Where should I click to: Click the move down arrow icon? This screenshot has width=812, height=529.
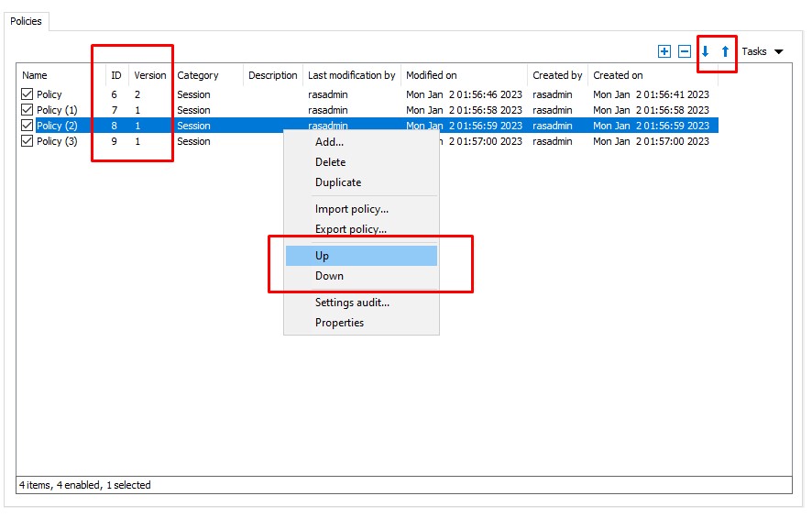pyautogui.click(x=705, y=52)
